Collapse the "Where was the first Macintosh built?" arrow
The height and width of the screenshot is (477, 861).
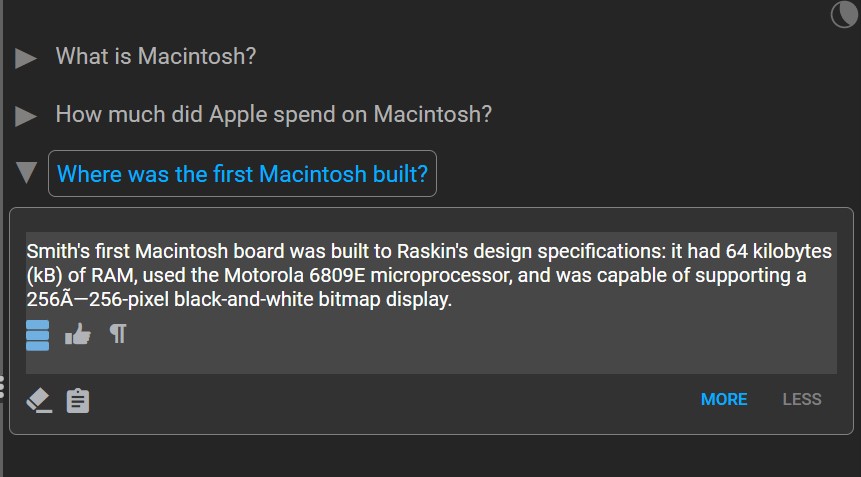tap(26, 172)
